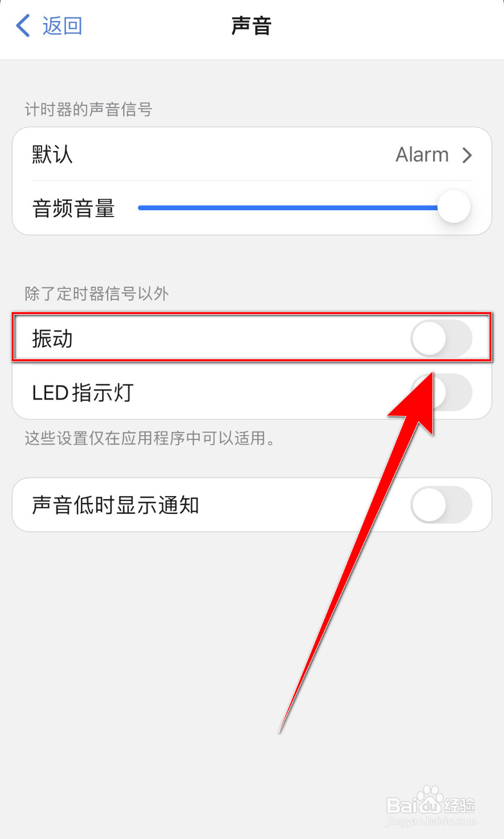Click the 音频音量 label
504x839 pixels.
(73, 208)
